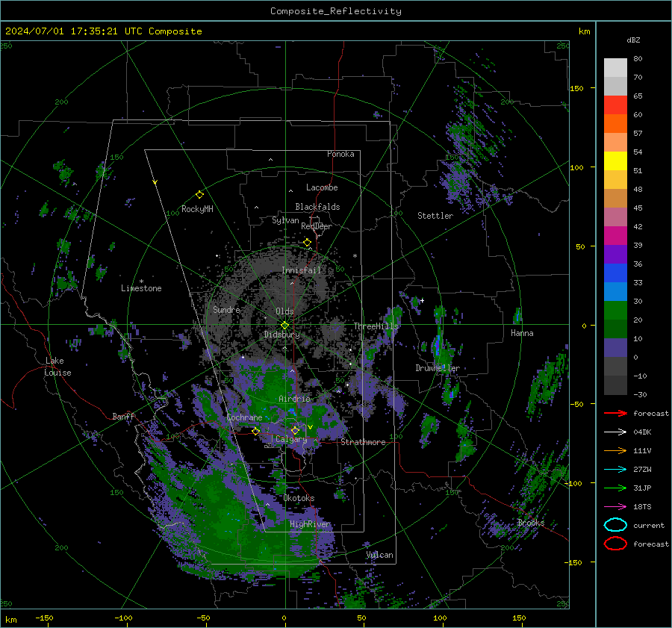
Task: Click the Hanna city label
Action: (522, 333)
